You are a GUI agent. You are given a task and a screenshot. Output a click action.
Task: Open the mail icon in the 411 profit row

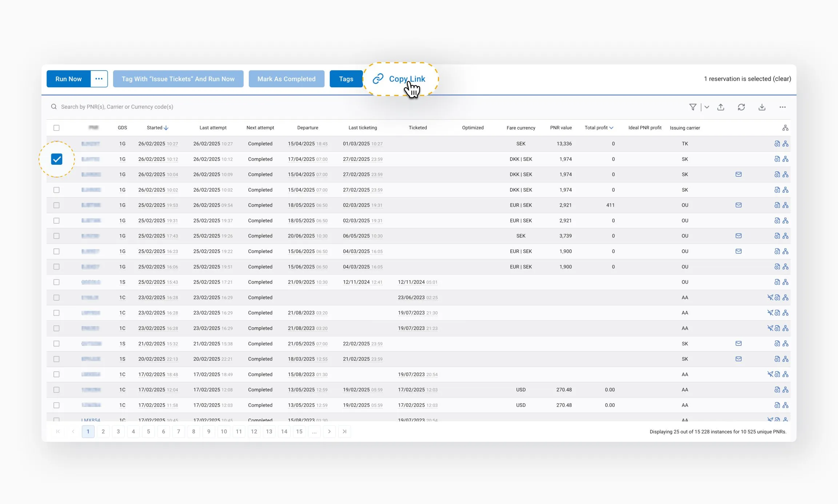[x=738, y=205]
